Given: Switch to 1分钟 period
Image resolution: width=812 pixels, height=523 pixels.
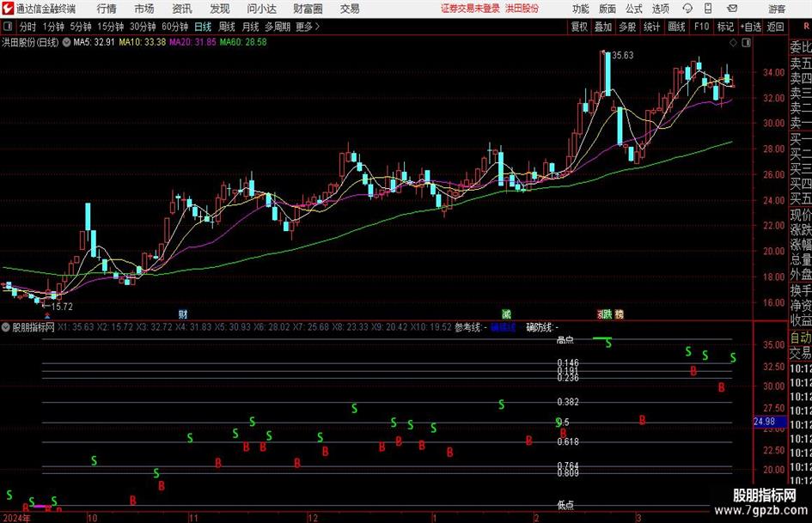Looking at the screenshot, I should 53,27.
